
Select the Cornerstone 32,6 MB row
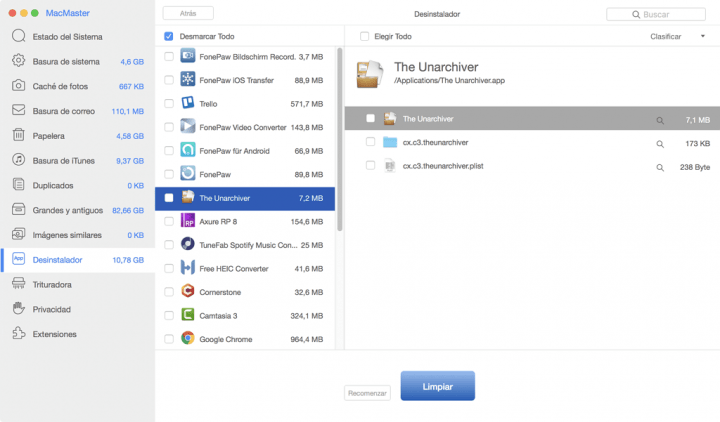pos(245,292)
